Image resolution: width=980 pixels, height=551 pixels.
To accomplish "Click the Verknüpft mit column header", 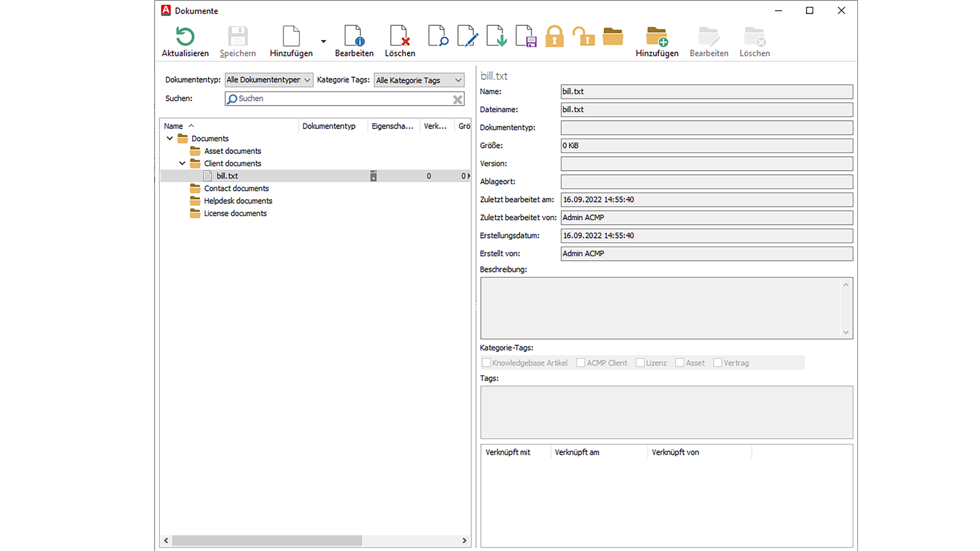I will coord(516,453).
